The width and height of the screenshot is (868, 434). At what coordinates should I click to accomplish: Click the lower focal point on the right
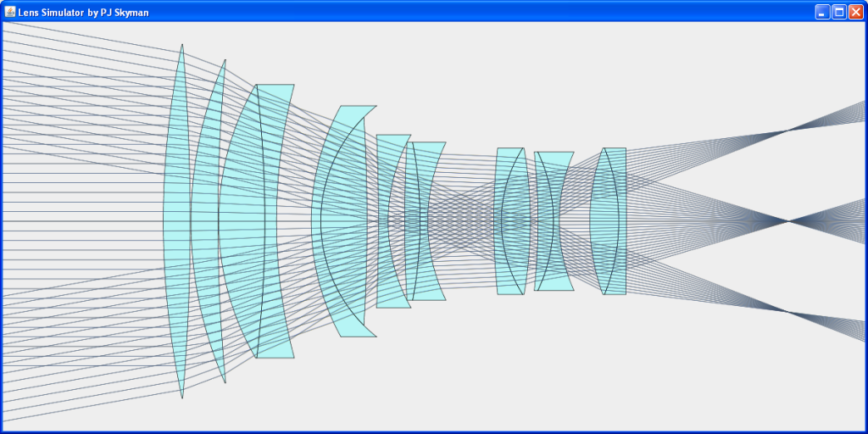[x=787, y=312]
